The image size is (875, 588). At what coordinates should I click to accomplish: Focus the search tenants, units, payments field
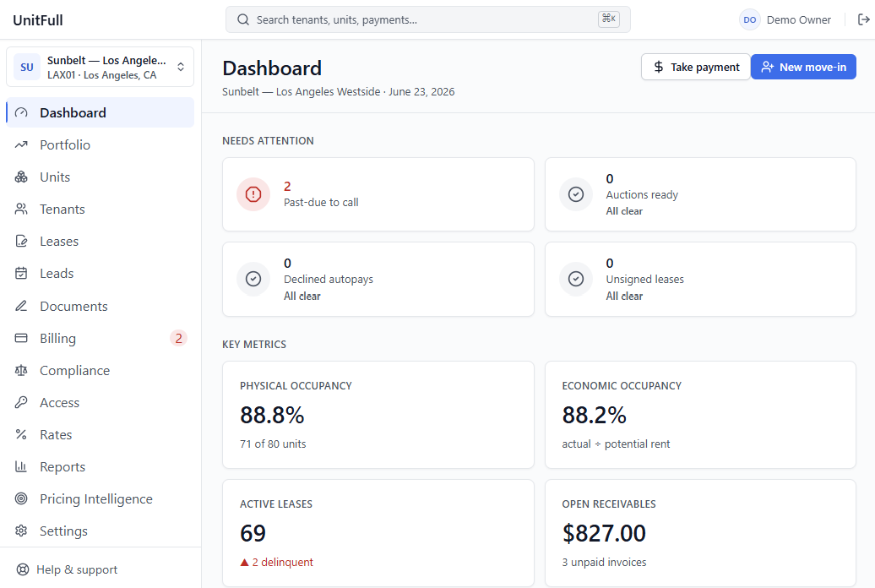(428, 19)
